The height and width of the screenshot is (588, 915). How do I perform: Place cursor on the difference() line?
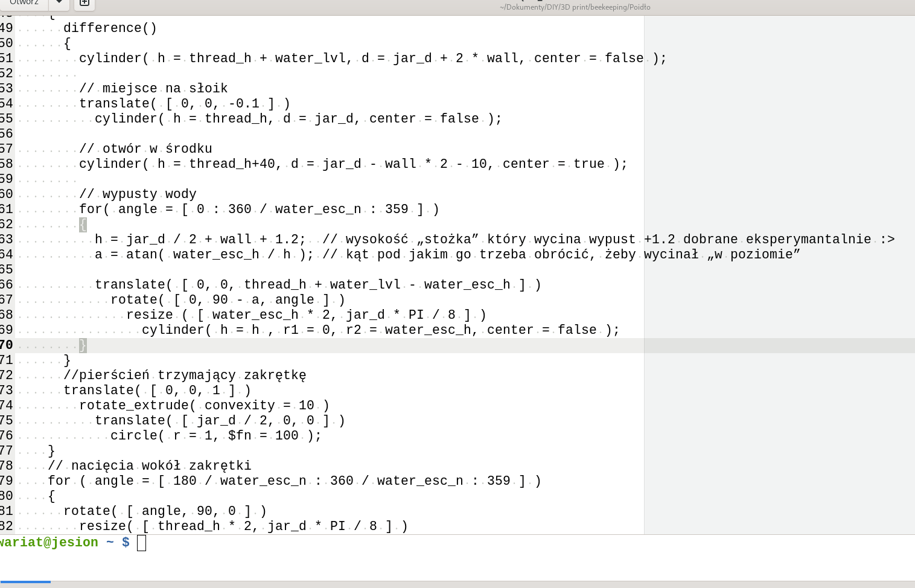[110, 28]
